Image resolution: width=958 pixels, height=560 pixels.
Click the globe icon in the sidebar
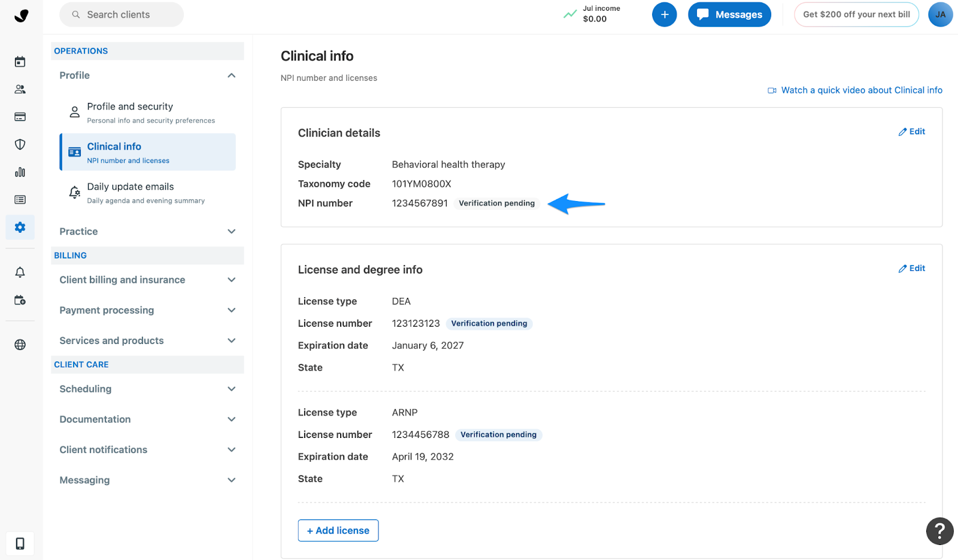point(20,344)
